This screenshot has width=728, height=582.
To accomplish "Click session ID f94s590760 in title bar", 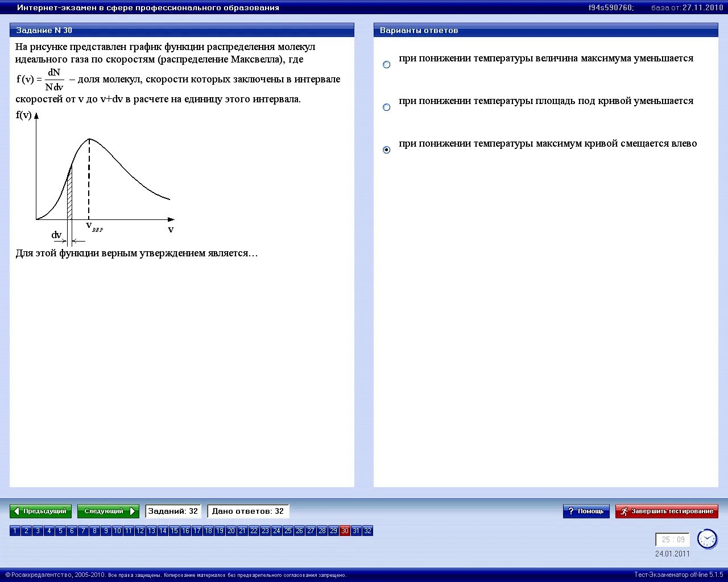I will click(611, 7).
